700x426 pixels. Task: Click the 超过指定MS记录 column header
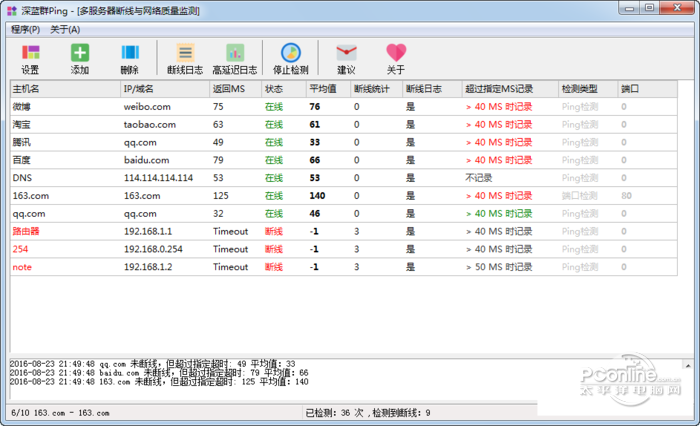pyautogui.click(x=510, y=89)
